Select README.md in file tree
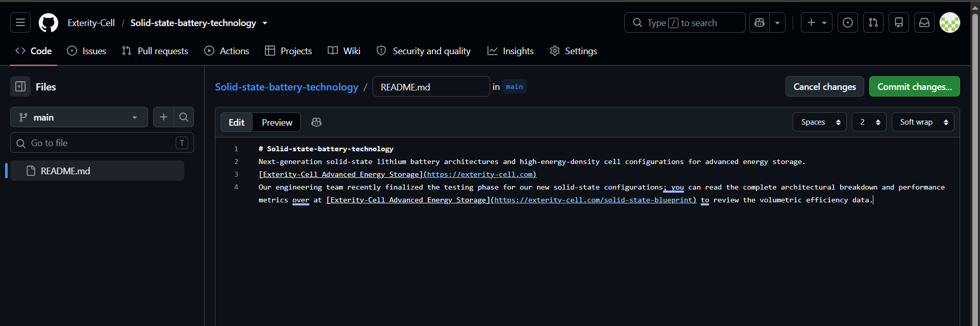This screenshot has width=980, height=326. coord(97,171)
